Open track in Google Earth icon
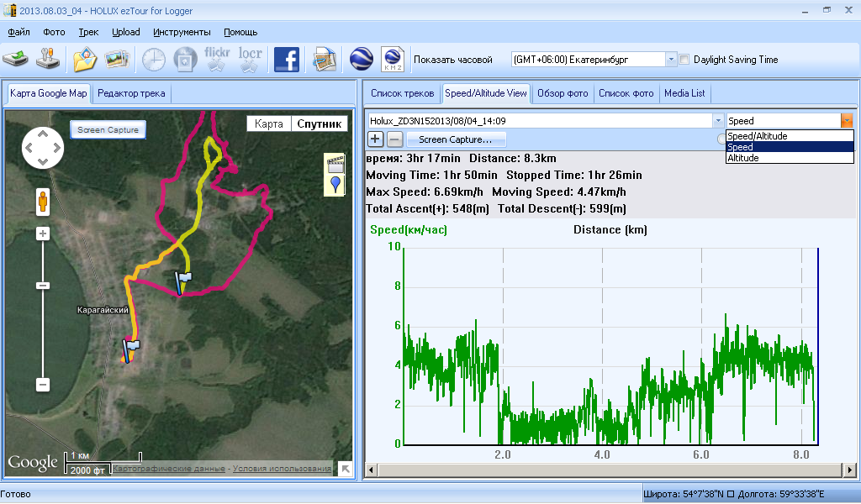861x504 pixels. 362,60
